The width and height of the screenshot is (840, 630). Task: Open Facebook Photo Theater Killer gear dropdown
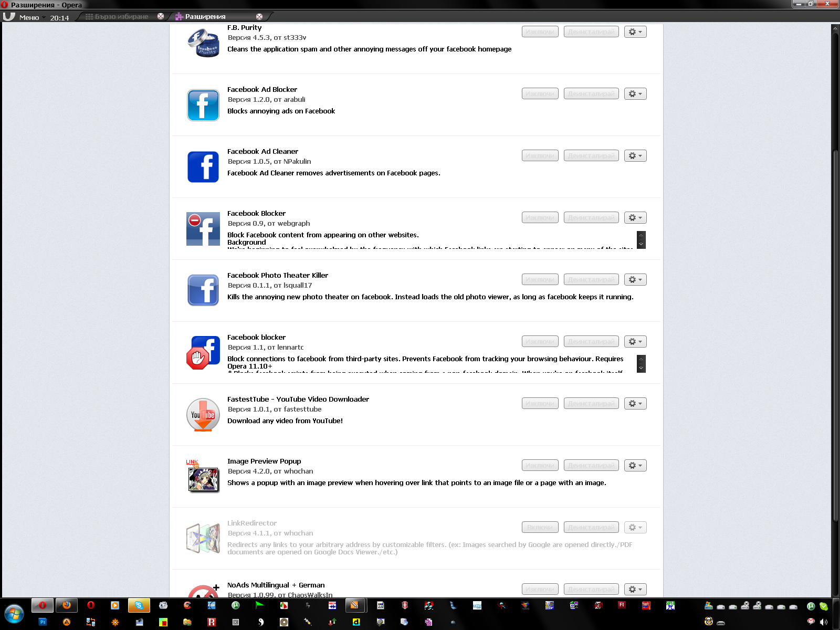tap(635, 280)
